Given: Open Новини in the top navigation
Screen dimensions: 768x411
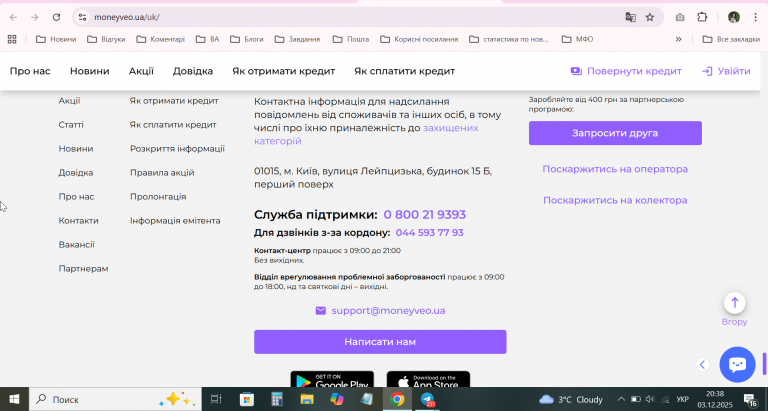Looking at the screenshot, I should coord(90,71).
